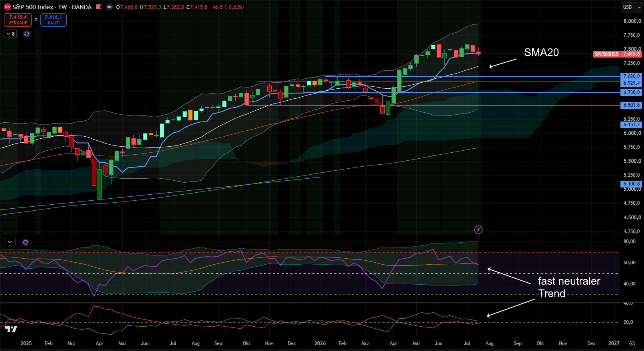
Task: Open the S&P 500 Index · 1W · OANDA title
Action: (x=52, y=7)
